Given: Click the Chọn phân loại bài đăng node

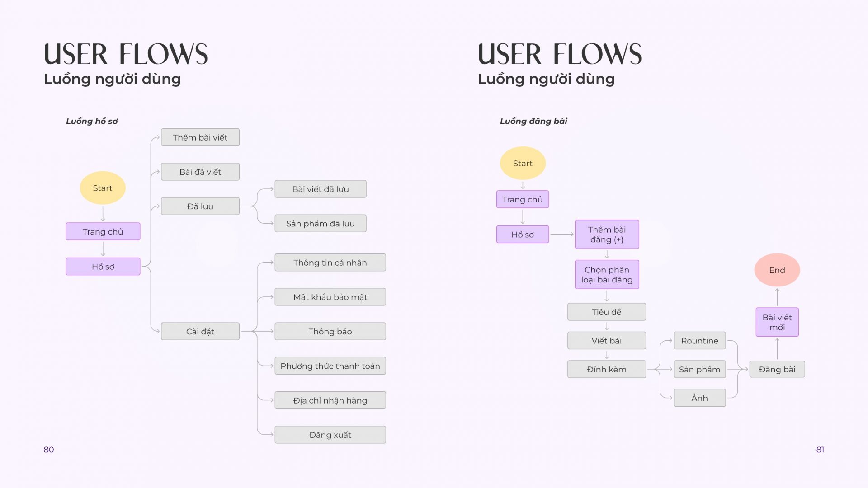Looking at the screenshot, I should [x=607, y=274].
